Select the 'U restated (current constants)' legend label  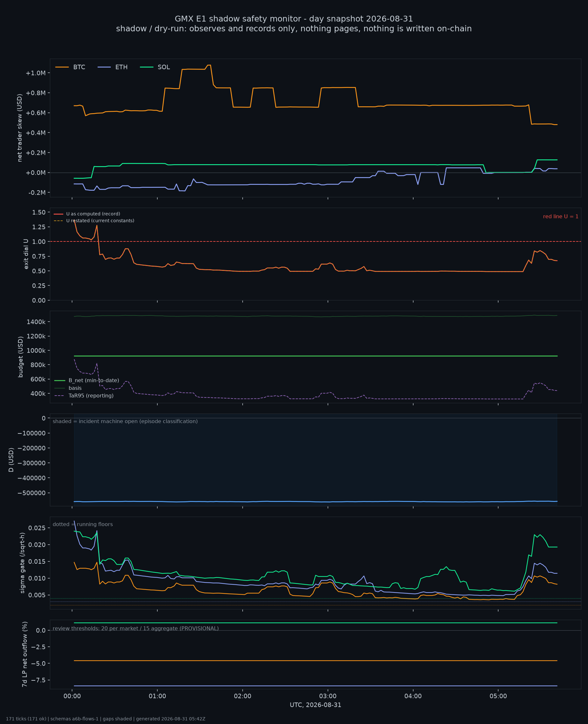coord(100,220)
